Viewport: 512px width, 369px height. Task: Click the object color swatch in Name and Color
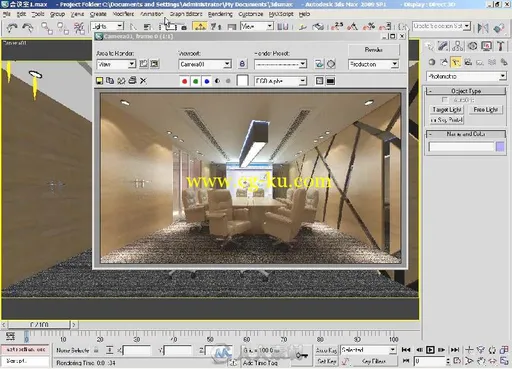point(500,147)
